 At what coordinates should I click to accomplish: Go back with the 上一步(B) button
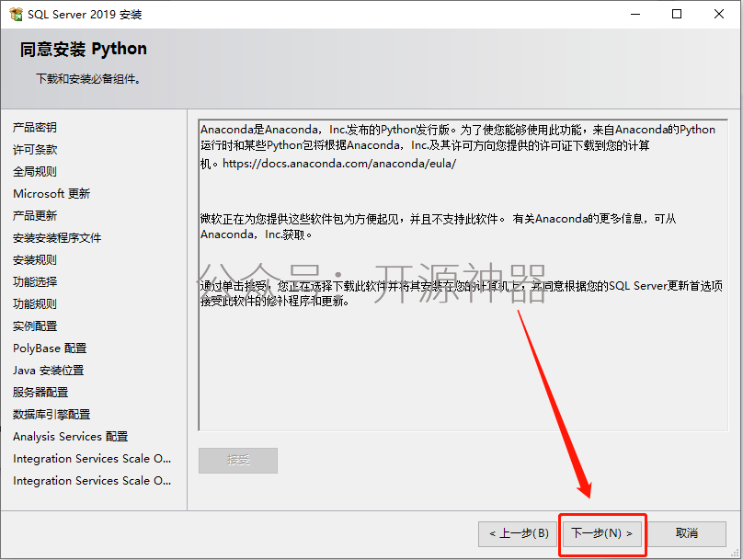(518, 533)
